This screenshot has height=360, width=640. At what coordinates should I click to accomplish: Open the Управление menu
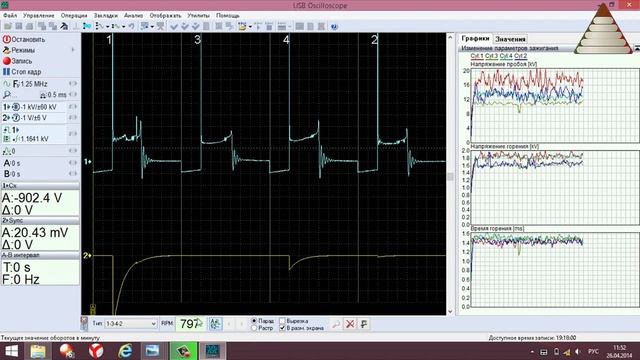click(38, 16)
